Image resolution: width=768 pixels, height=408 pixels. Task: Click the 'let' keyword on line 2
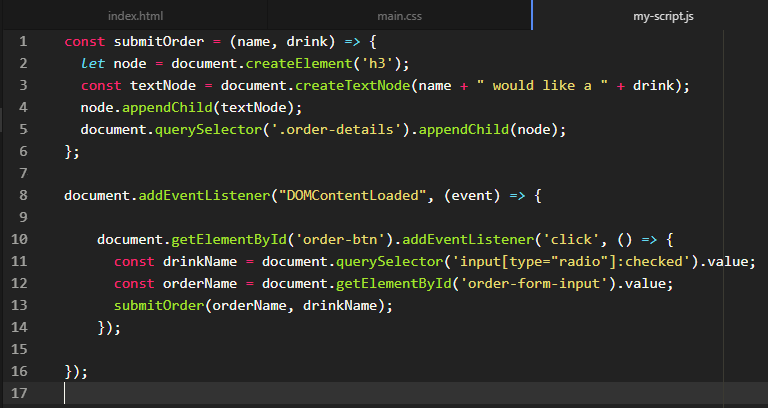point(93,64)
